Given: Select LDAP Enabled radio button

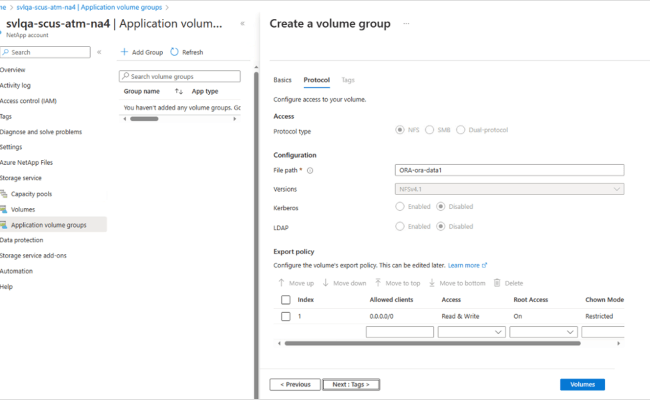Looking at the screenshot, I should pos(400,226).
